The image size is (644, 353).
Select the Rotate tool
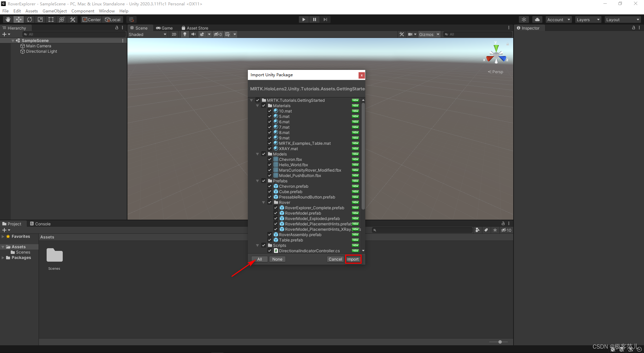pos(30,19)
